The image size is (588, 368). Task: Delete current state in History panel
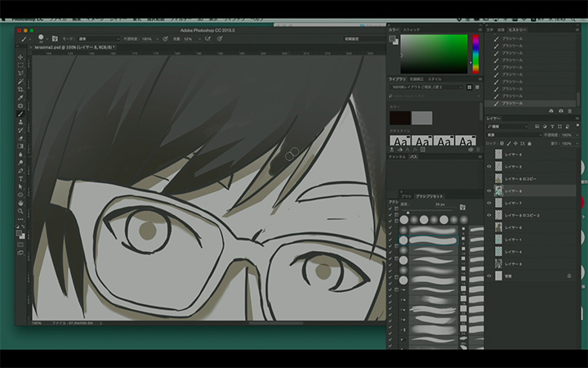click(570, 111)
